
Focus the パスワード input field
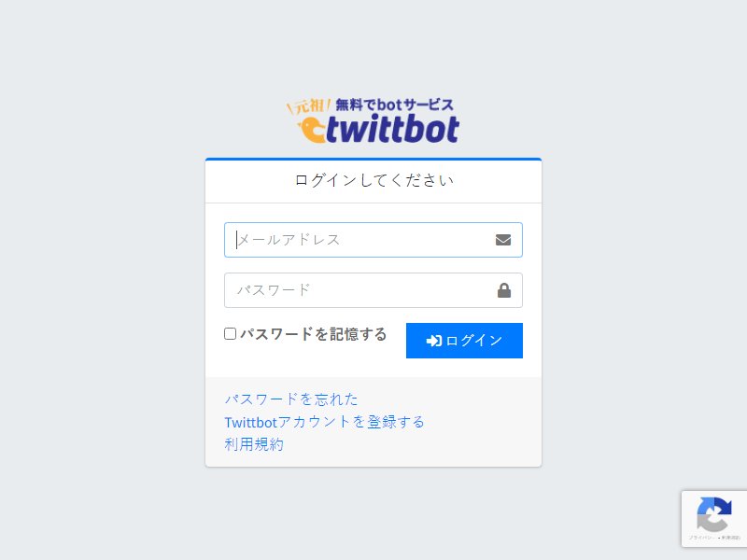(x=373, y=290)
